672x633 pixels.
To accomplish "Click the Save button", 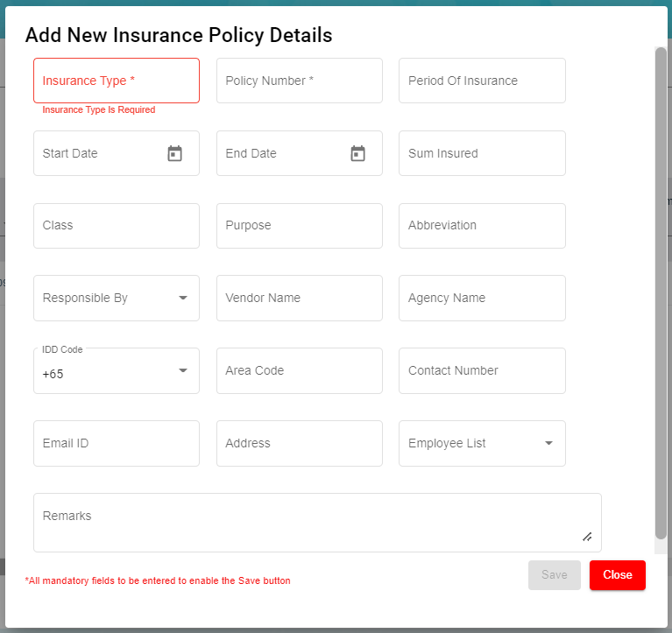I will point(554,575).
